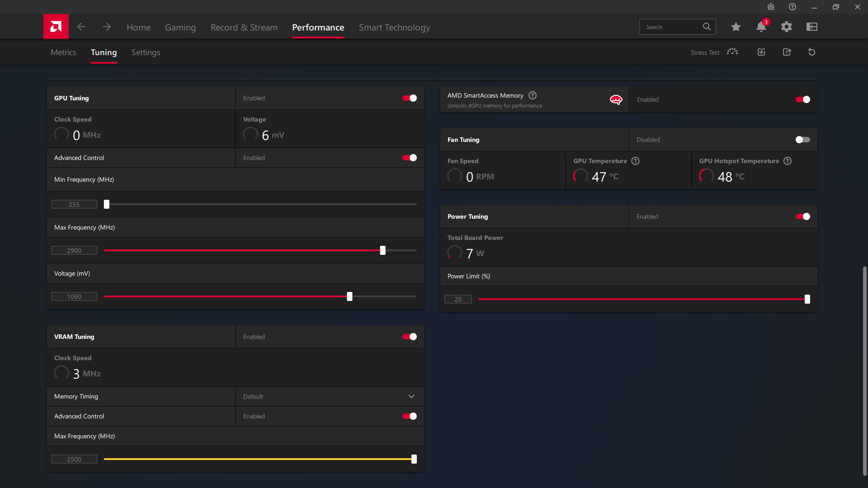Screen dimensions: 868x488
Task: Toggle VRAM Tuning Advanced Control
Action: click(x=410, y=416)
